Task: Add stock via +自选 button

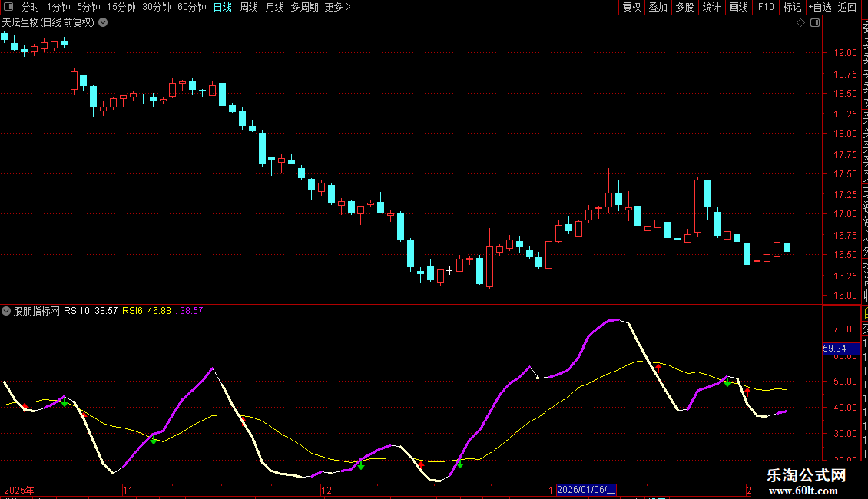Action: pyautogui.click(x=820, y=7)
